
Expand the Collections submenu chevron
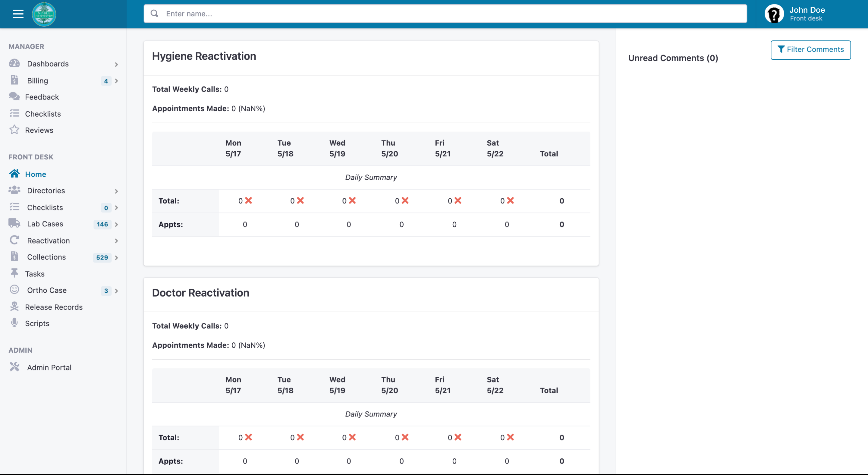tap(116, 258)
